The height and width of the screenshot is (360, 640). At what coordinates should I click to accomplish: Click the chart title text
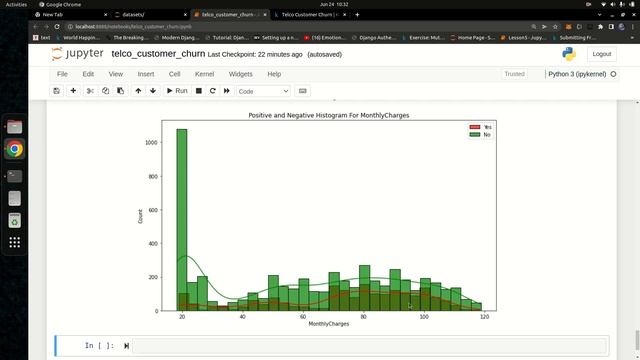point(329,115)
